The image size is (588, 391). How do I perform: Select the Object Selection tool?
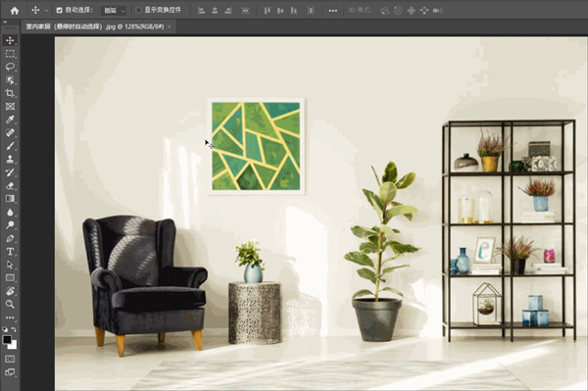tap(10, 79)
